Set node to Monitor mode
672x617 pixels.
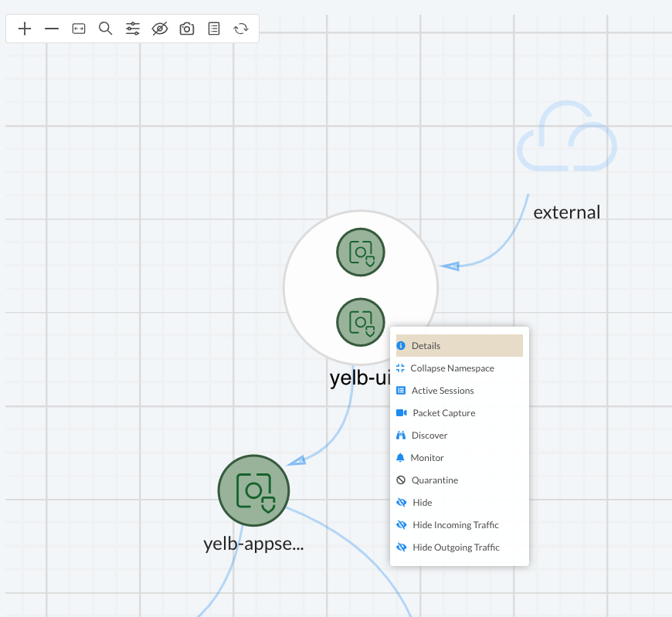click(x=460, y=458)
